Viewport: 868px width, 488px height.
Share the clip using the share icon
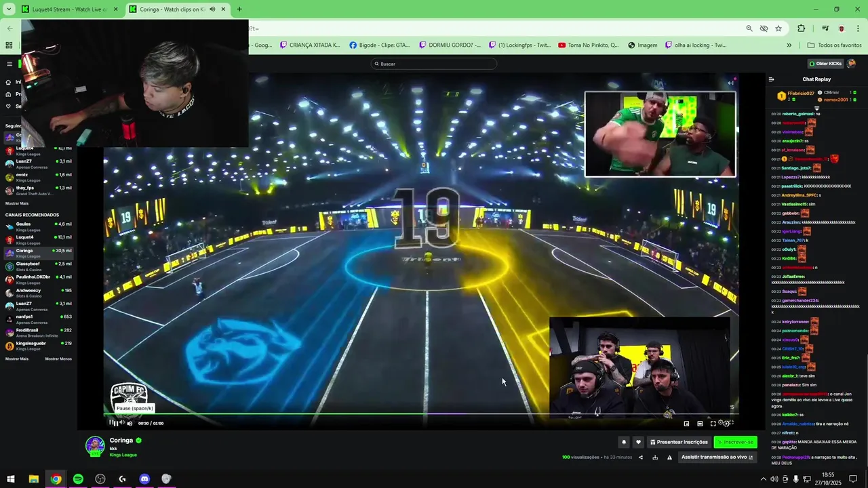click(x=641, y=457)
